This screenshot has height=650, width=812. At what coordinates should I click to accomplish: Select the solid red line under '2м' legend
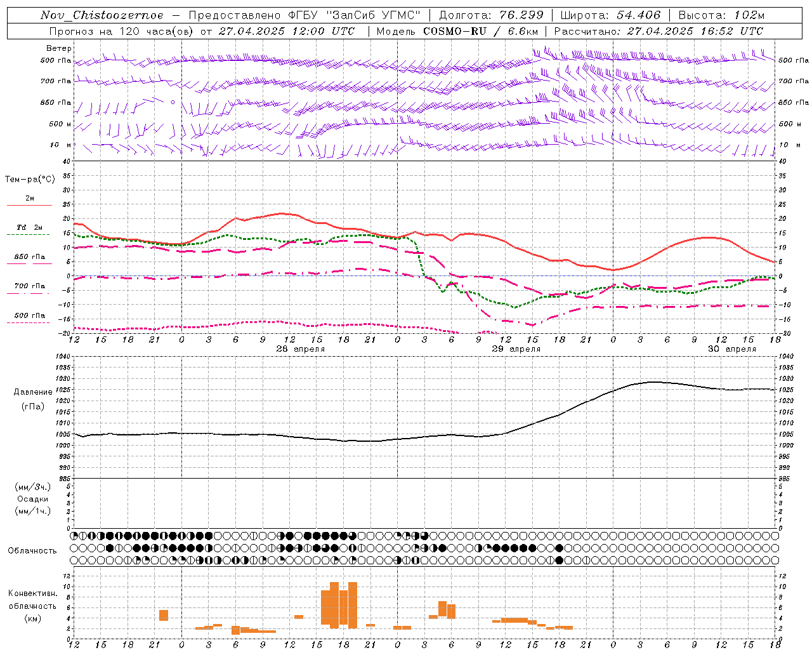[29, 205]
